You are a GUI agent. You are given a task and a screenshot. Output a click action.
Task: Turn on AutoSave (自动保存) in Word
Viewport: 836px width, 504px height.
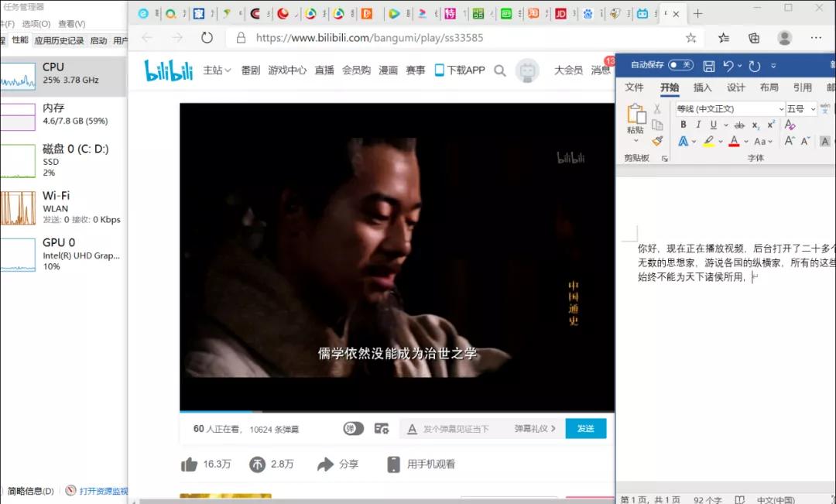pyautogui.click(x=679, y=66)
